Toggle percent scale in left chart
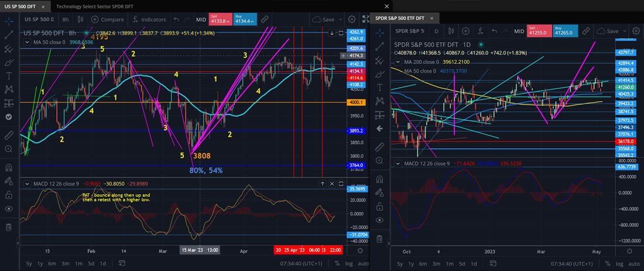 pyautogui.click(x=337, y=263)
